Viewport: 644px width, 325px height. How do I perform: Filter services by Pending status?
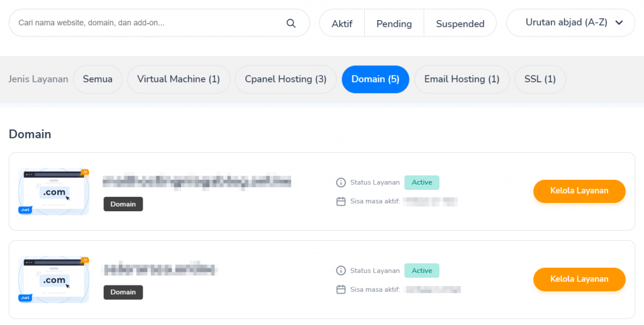click(394, 24)
